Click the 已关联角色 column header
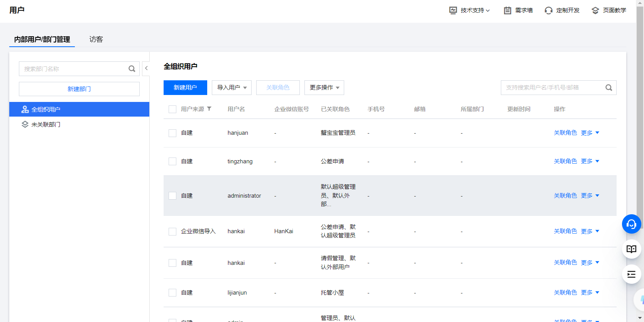Screen dimensions: 644x322 pyautogui.click(x=335, y=109)
